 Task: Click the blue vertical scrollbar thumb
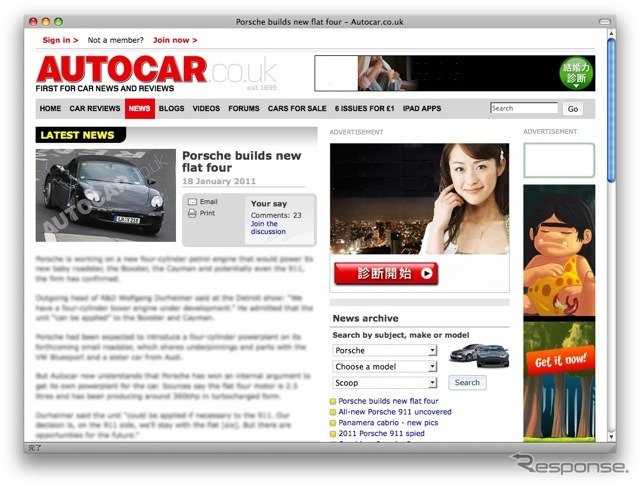click(x=611, y=110)
